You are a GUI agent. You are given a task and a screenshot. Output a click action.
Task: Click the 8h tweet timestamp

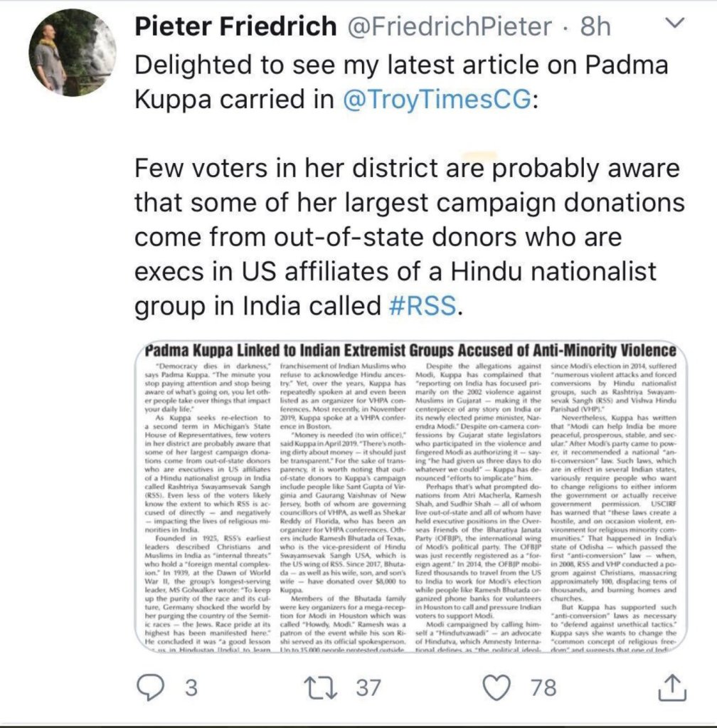tap(595, 26)
